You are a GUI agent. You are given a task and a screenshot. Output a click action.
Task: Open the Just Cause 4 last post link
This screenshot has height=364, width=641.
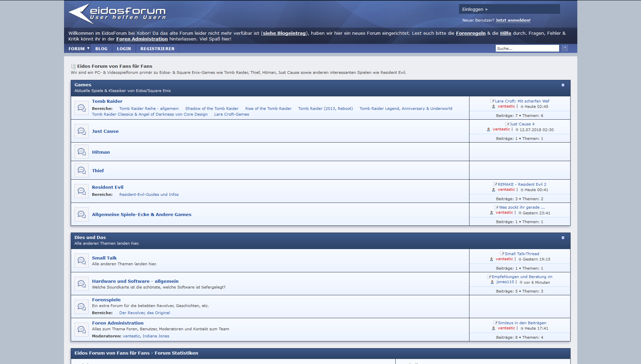pyautogui.click(x=522, y=124)
